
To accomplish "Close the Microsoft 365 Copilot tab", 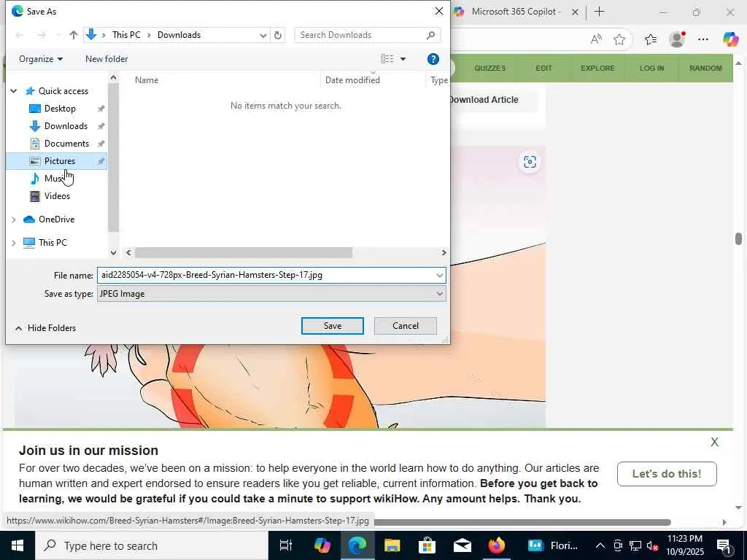I will [x=575, y=12].
